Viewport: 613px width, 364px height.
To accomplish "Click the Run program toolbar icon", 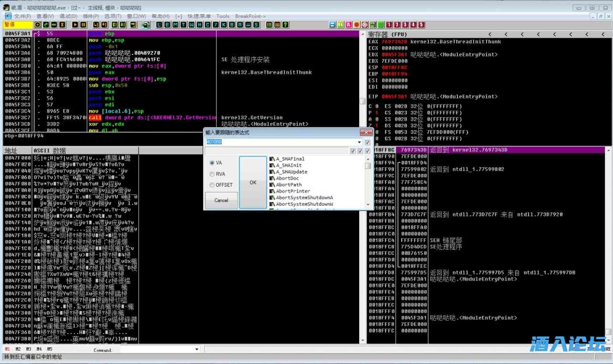I will [x=75, y=25].
